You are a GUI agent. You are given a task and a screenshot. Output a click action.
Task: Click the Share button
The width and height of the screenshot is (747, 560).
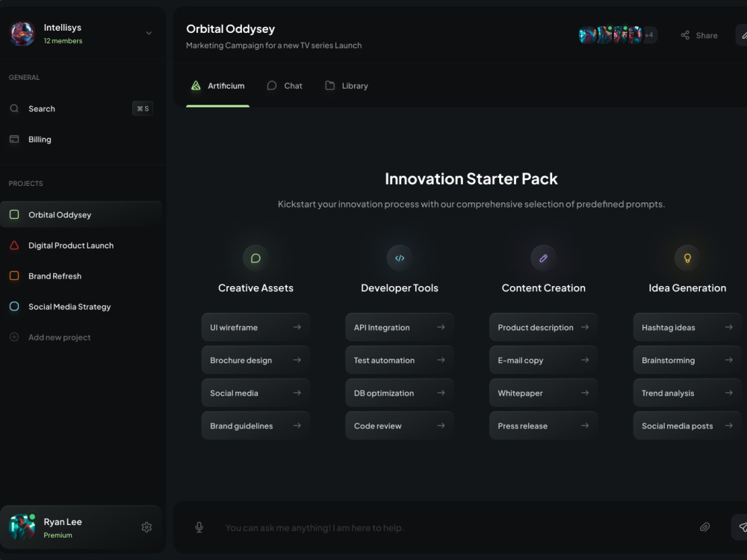(x=699, y=35)
